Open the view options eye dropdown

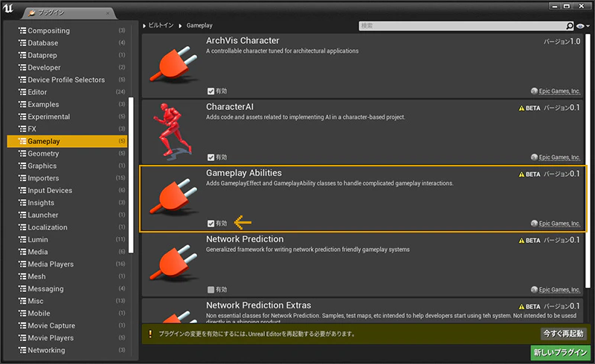tap(582, 26)
